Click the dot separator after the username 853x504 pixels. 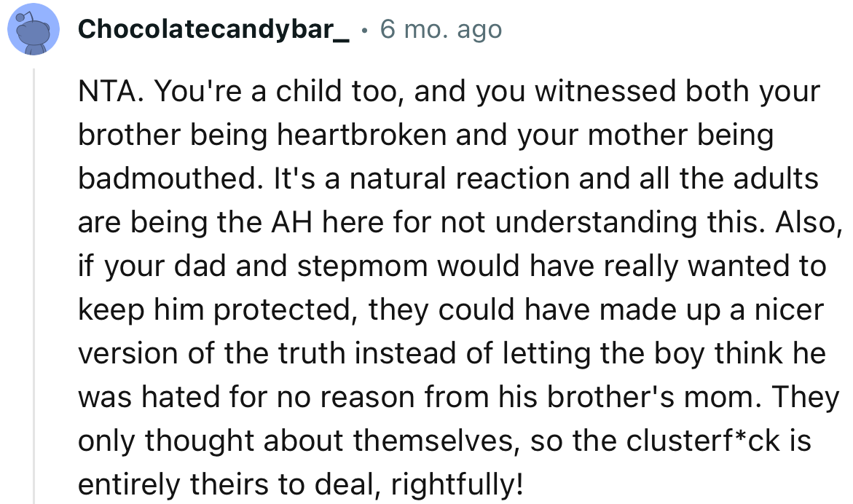(x=367, y=31)
